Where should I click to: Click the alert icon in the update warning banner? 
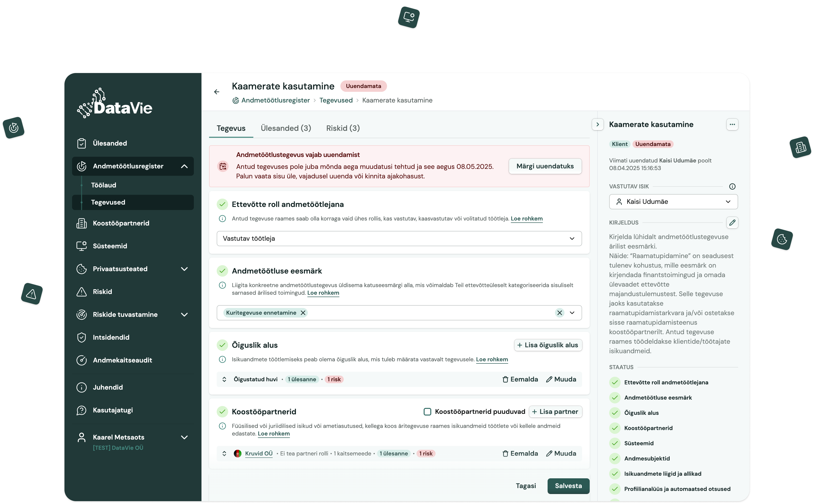click(x=223, y=166)
